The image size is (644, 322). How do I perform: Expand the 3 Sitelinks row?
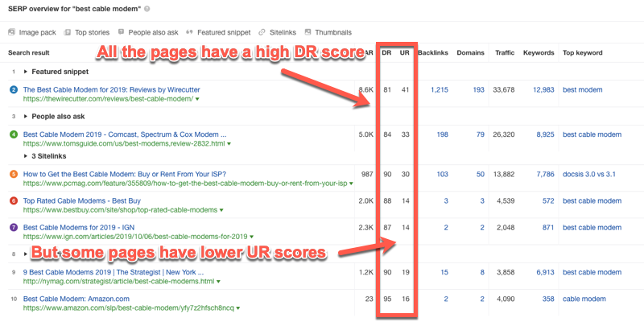click(x=27, y=155)
